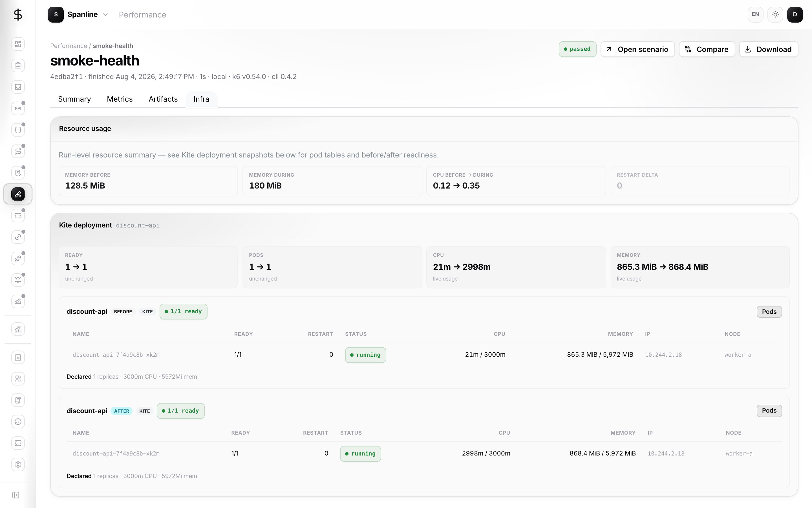Click the discount-api deployment name label
This screenshot has width=812, height=508.
coord(138,225)
